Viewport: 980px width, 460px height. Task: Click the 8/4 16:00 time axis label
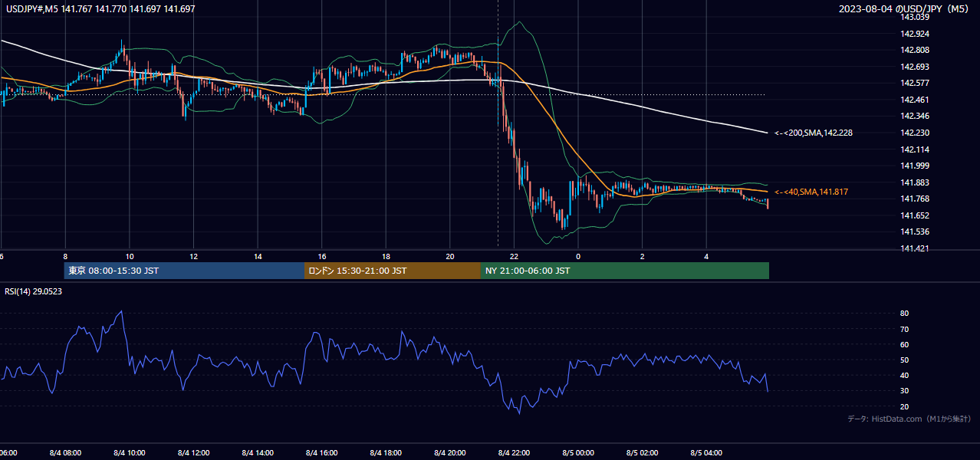coord(321,453)
